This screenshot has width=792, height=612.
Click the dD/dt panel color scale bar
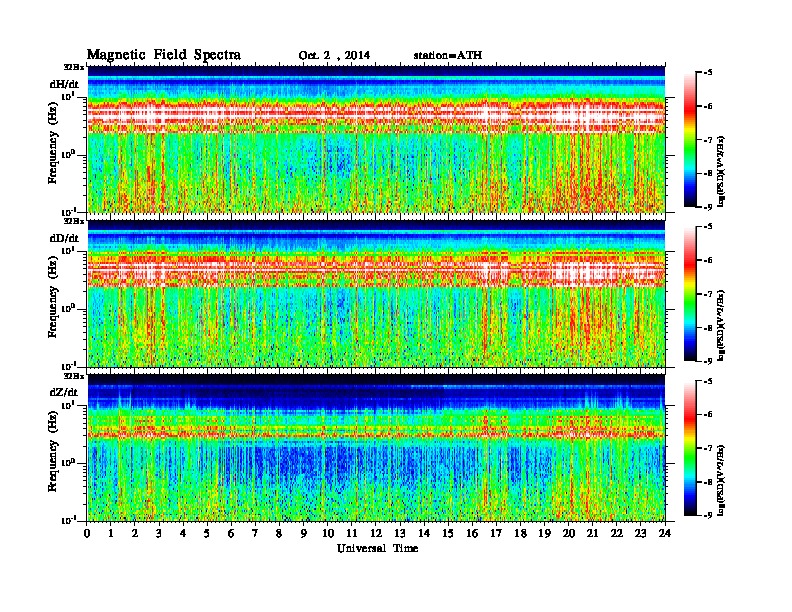689,293
